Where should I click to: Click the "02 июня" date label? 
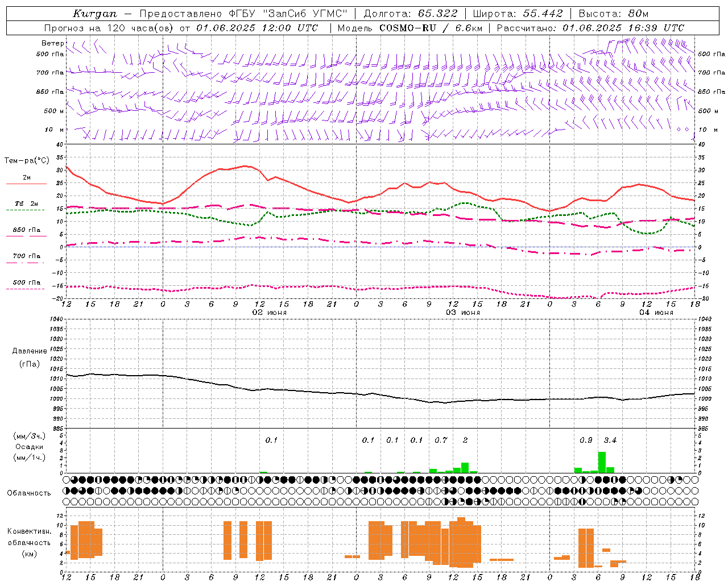point(270,313)
